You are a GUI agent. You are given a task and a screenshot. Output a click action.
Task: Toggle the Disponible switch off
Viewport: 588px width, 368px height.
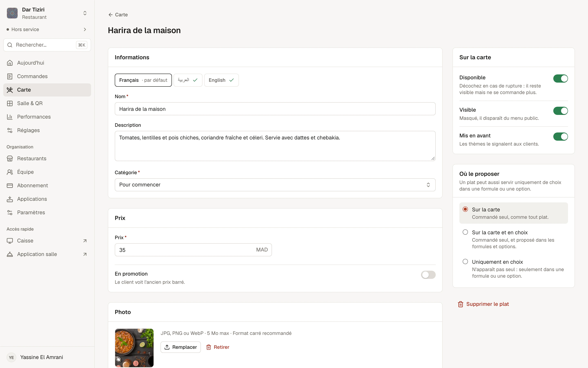tap(561, 79)
